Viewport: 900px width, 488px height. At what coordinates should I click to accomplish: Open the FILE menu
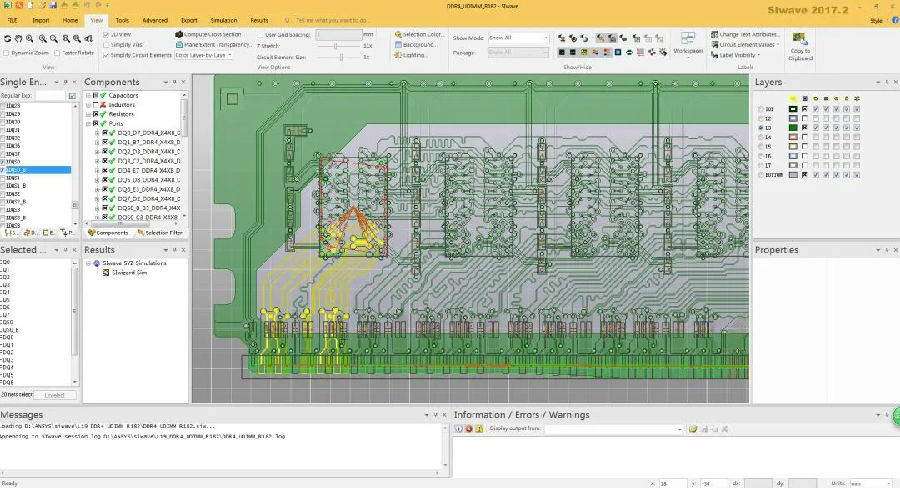coord(12,20)
